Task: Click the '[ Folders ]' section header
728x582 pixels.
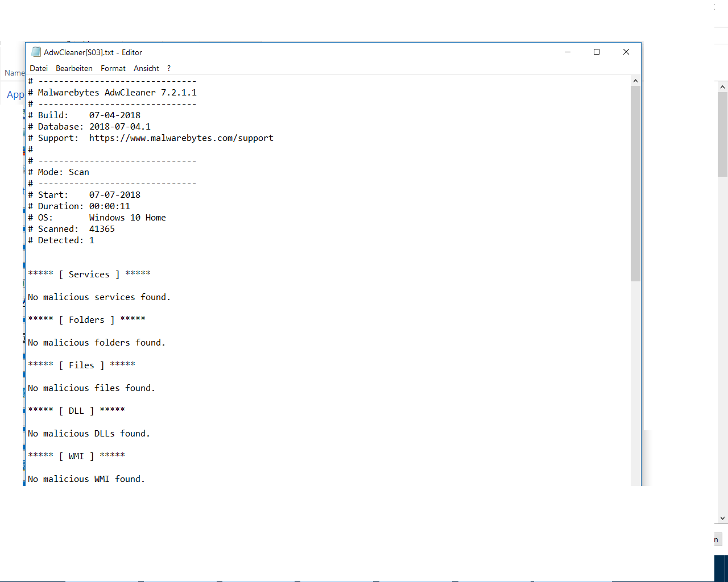Action: (86, 319)
